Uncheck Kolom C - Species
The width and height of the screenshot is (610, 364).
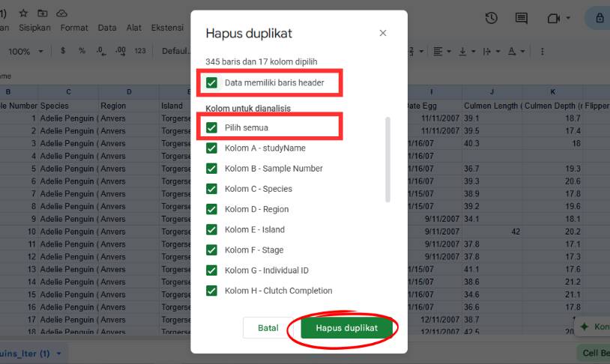point(211,189)
